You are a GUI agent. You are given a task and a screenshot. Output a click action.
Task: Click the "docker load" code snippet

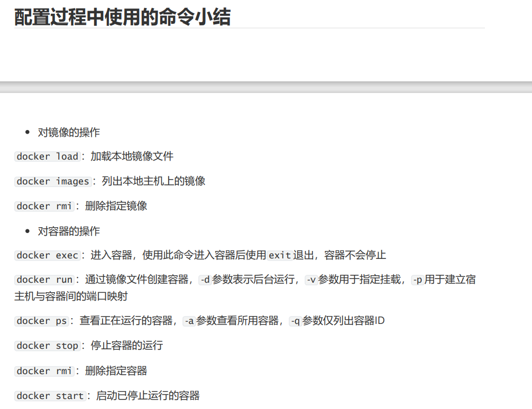[48, 156]
